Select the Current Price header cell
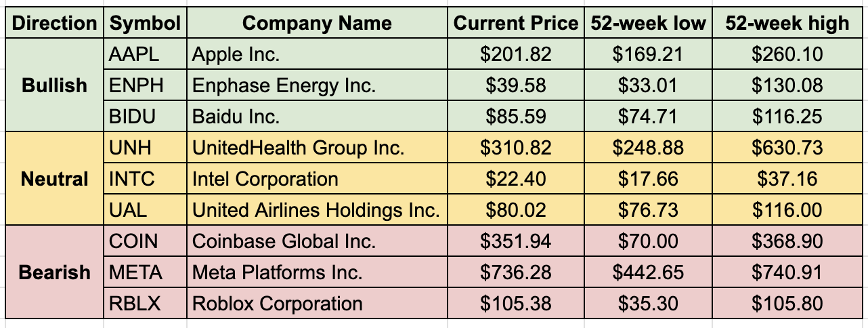868x328 pixels. [516, 23]
